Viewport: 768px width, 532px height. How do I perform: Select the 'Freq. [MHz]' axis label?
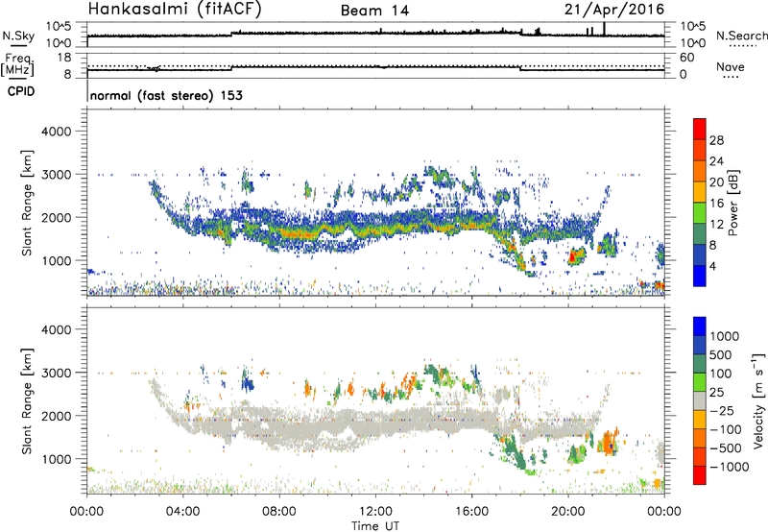(17, 65)
